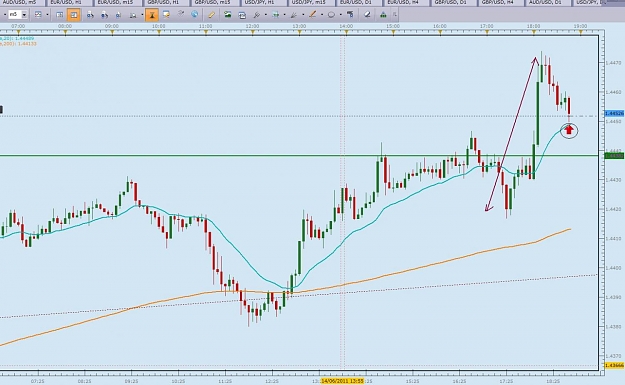Viewport: 625px width, 385px height.
Task: Click the cyan moving average legend 1.44489
Action: click(x=17, y=39)
